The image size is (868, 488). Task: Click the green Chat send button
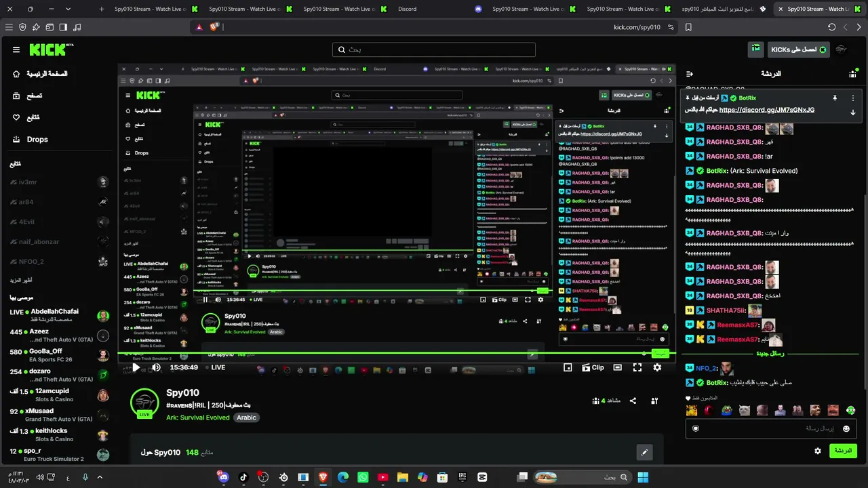tap(843, 451)
